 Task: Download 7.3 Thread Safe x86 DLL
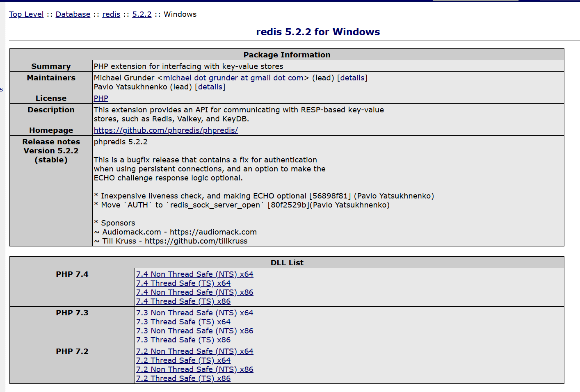(x=183, y=340)
